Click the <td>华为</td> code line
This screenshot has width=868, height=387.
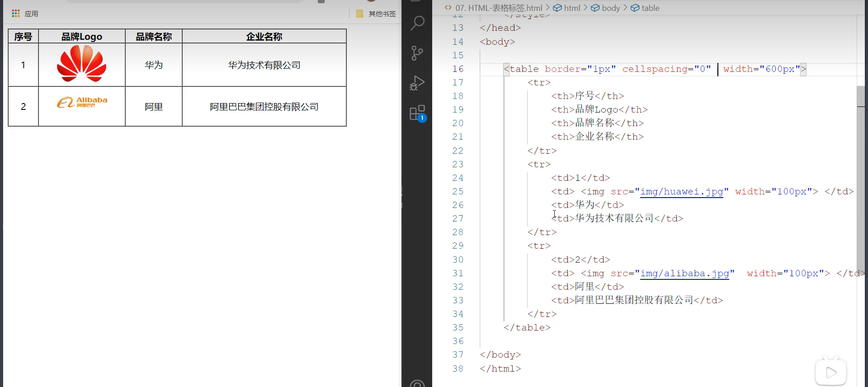pos(587,205)
